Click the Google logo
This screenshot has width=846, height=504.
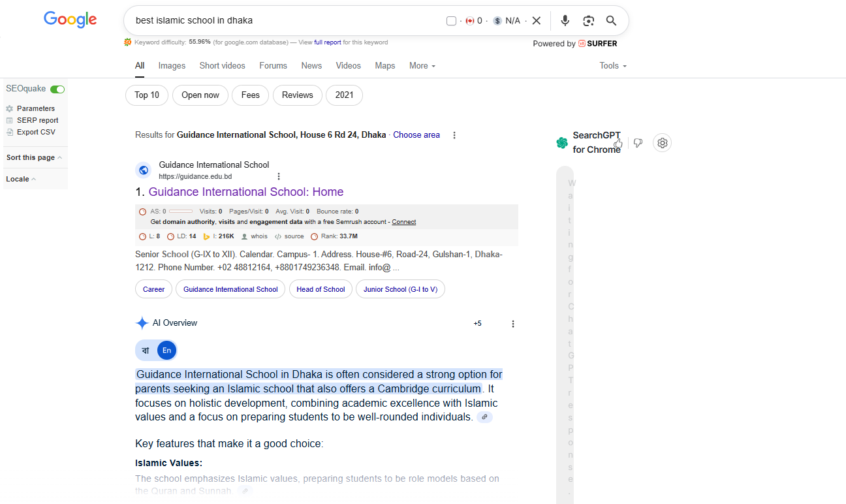[70, 20]
